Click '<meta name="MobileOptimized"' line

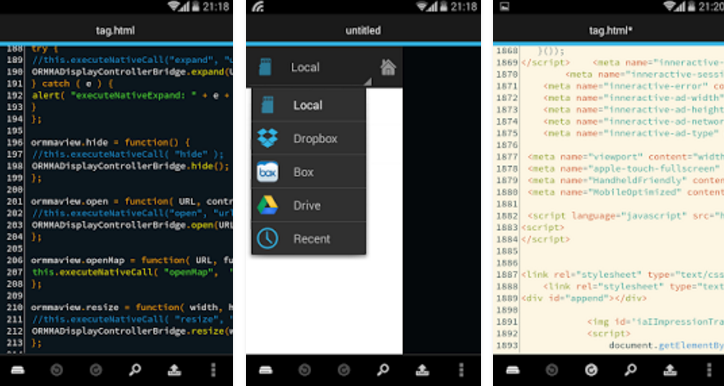(x=626, y=192)
